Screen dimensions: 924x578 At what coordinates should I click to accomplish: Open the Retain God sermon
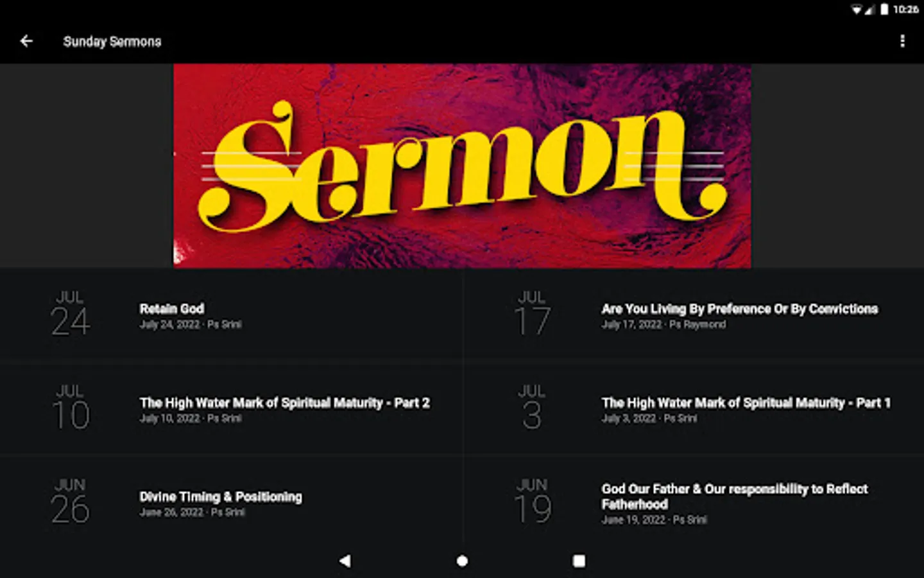click(x=231, y=316)
